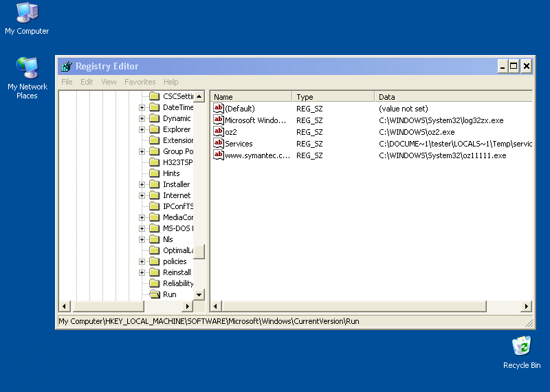
Task: Sort values by the Name column header
Action: (x=251, y=96)
